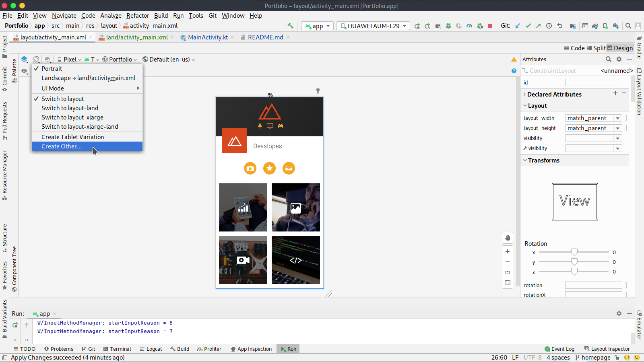Click Create Other... menu item
This screenshot has height=362, width=644.
pyautogui.click(x=87, y=146)
